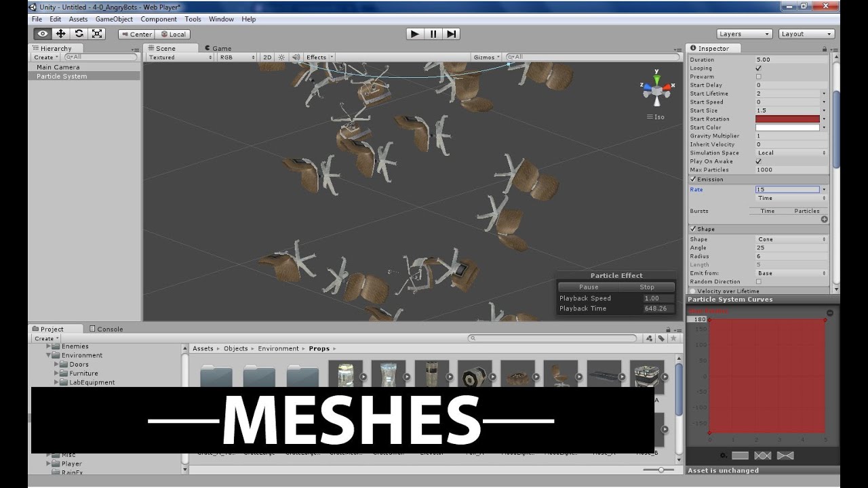Open the GameObject menu
The image size is (868, 488).
click(x=114, y=19)
